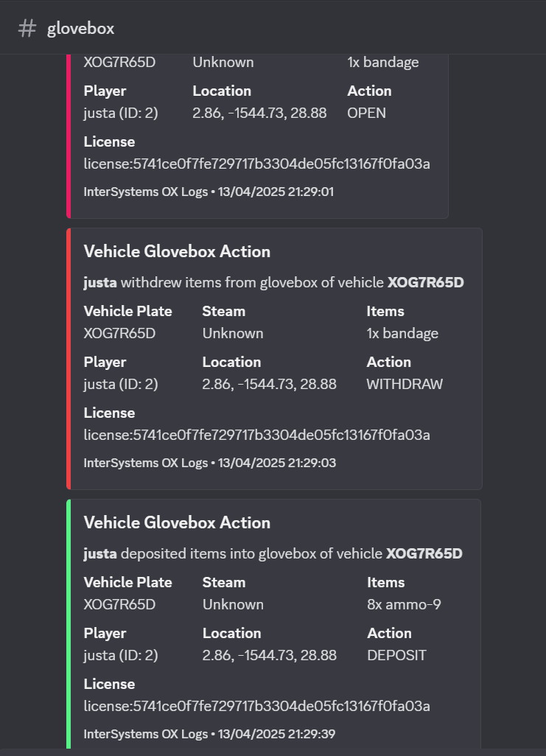Viewport: 546px width, 756px height.
Task: Click the WITHDRAW action value
Action: click(405, 385)
